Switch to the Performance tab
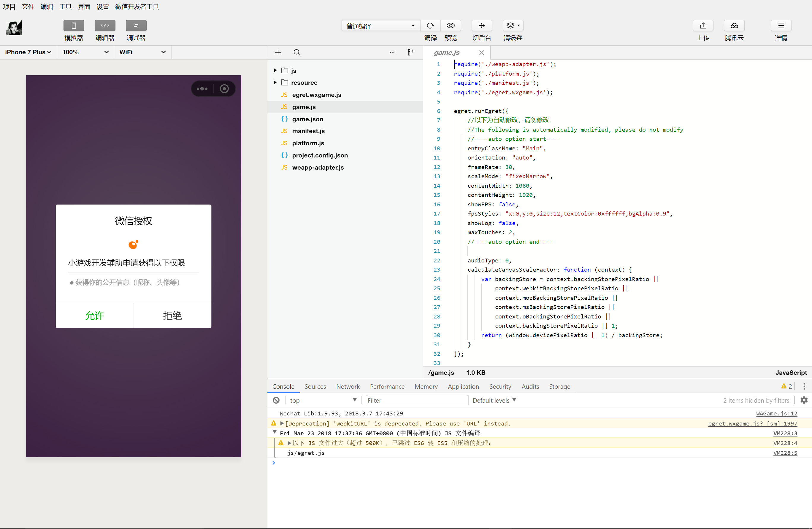 (x=387, y=387)
